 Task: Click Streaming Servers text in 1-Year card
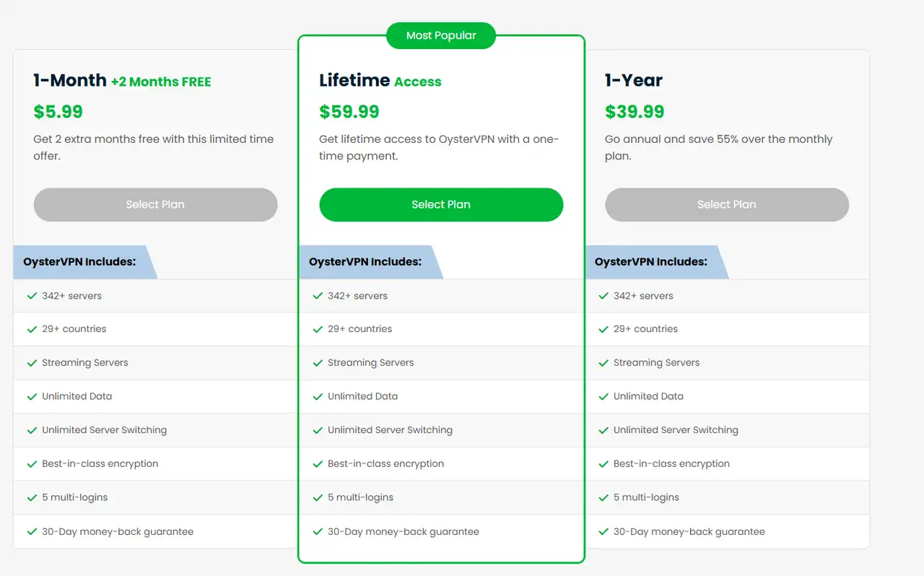pos(656,363)
